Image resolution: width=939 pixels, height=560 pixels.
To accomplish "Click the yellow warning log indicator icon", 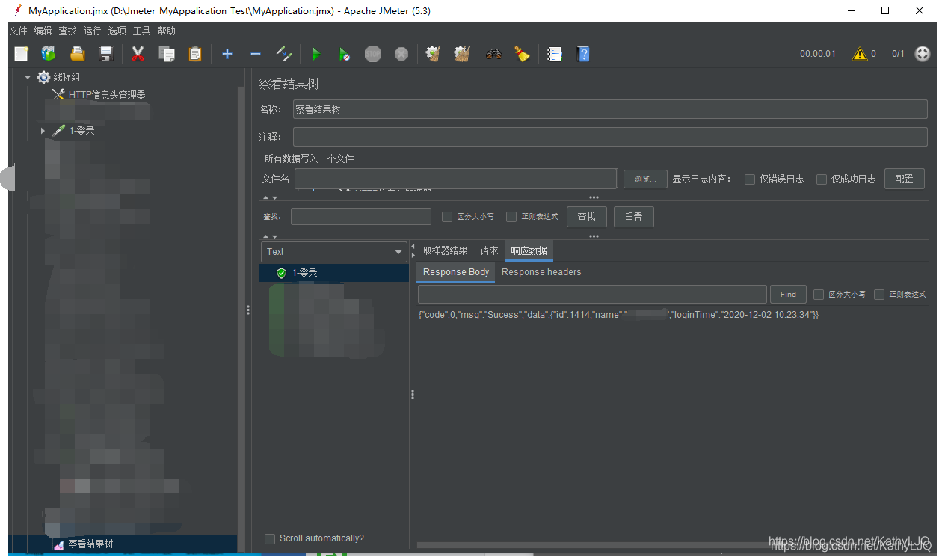I will tap(859, 54).
